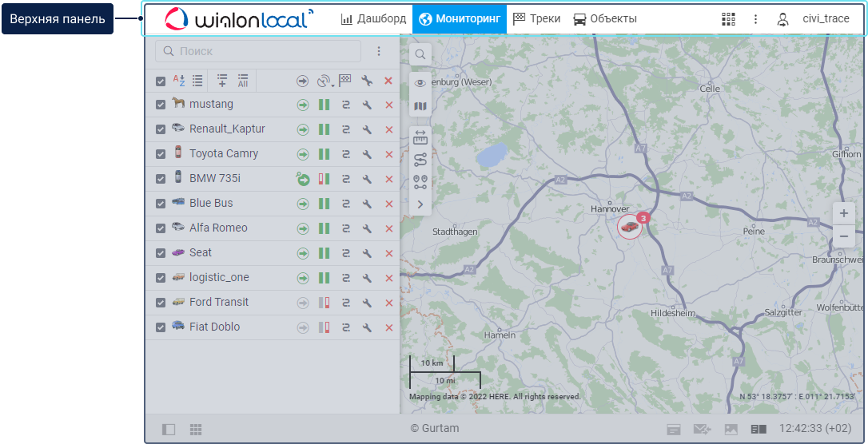The image size is (868, 444).
Task: Open the apps grid icon in the top panel
Action: tap(728, 18)
